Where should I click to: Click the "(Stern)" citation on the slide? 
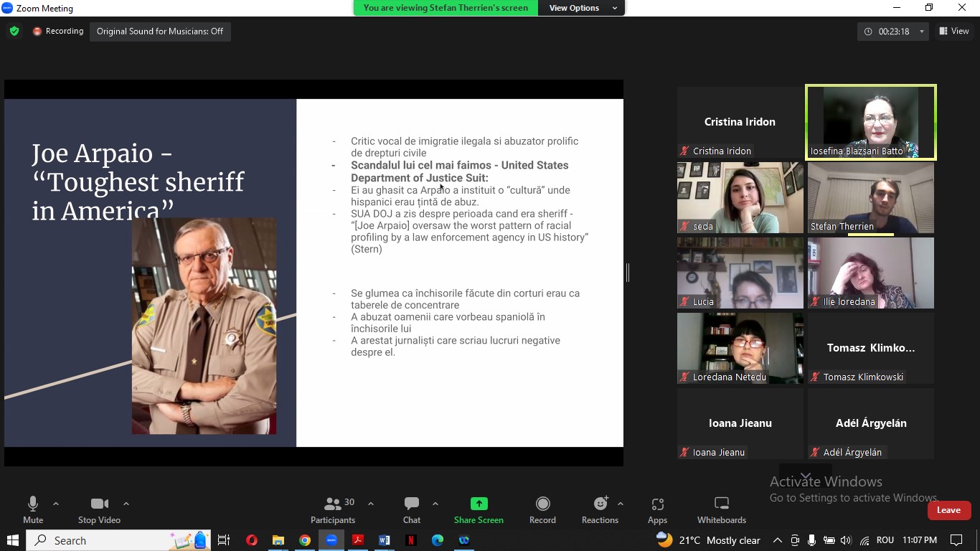coord(367,249)
